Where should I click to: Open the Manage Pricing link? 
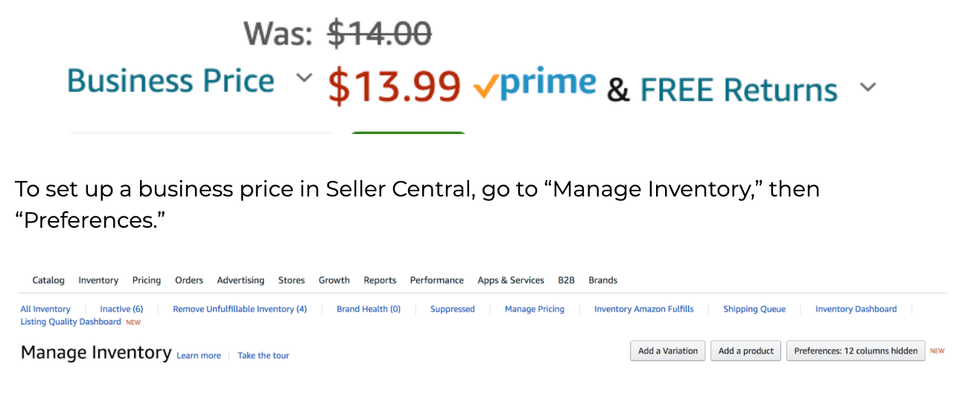tap(535, 309)
